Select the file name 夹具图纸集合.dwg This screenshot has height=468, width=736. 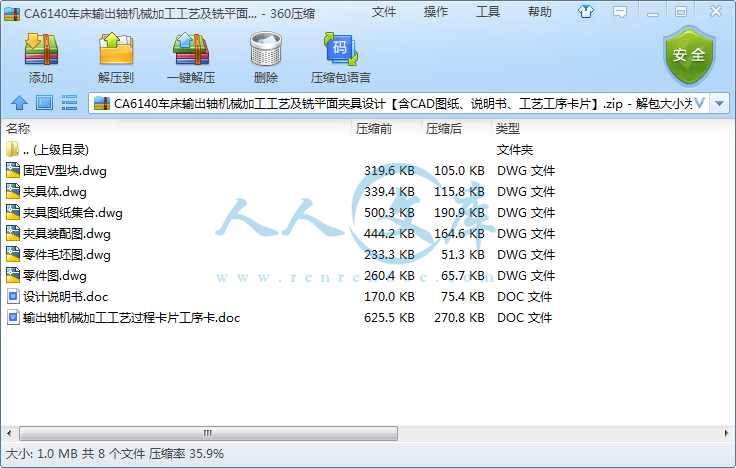pos(73,213)
